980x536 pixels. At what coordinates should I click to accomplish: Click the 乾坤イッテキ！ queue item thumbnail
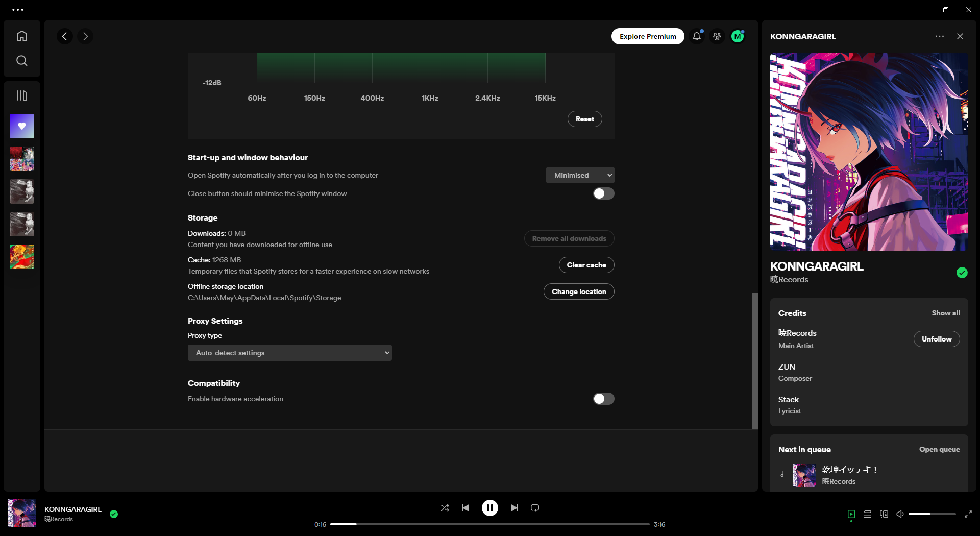point(804,475)
